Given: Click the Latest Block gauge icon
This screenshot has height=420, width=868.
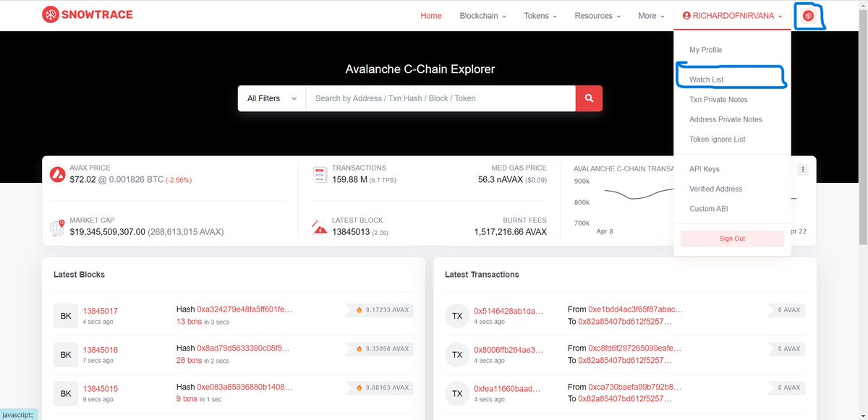Looking at the screenshot, I should pyautogui.click(x=320, y=227).
